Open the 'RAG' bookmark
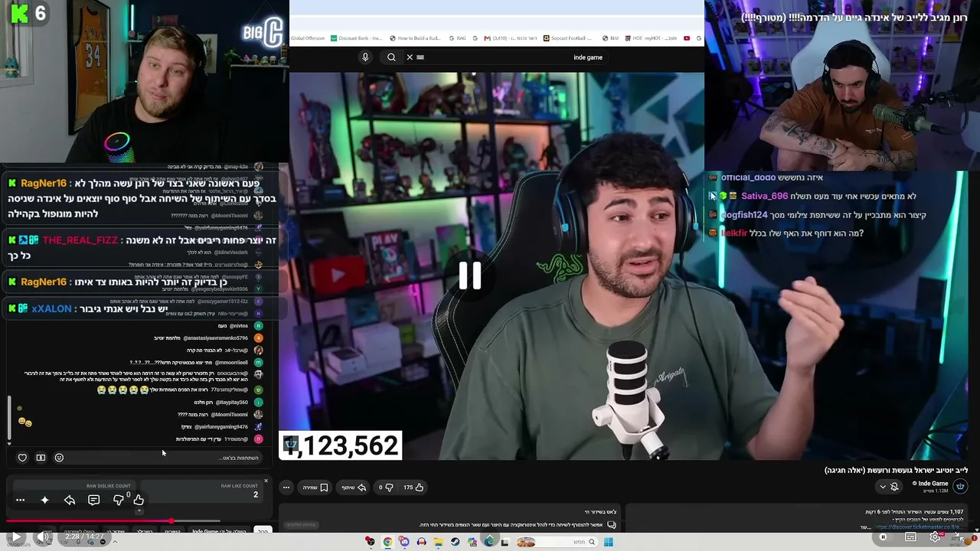 457,38
